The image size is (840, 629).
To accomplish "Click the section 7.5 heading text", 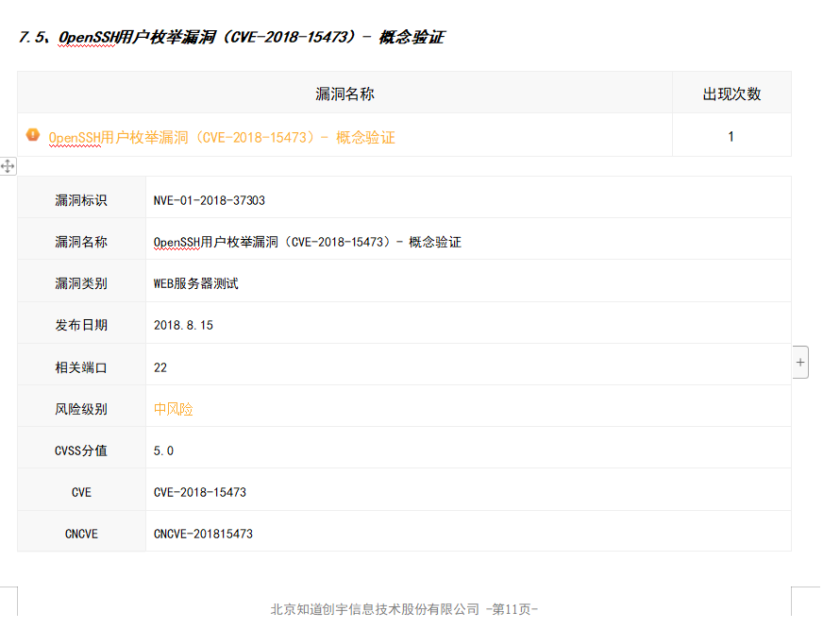I will (231, 37).
